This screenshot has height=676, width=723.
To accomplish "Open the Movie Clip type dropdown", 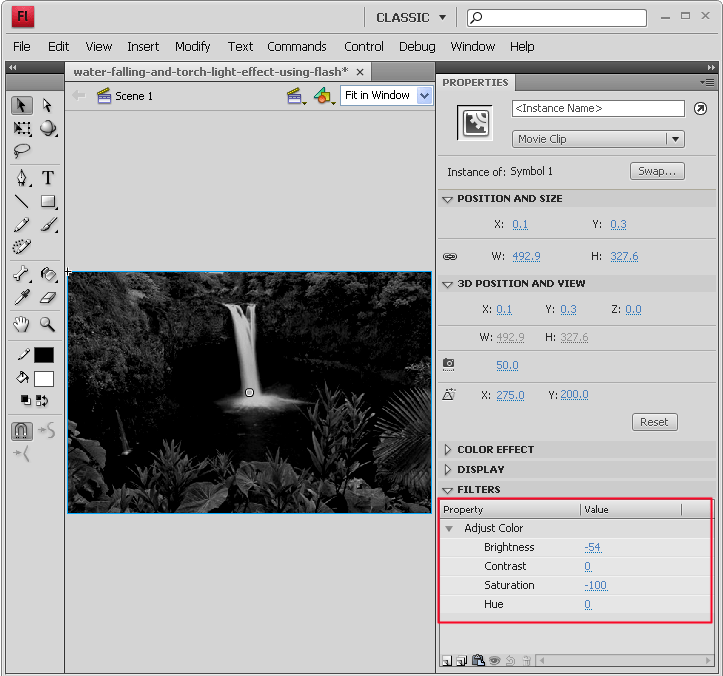I will [598, 139].
